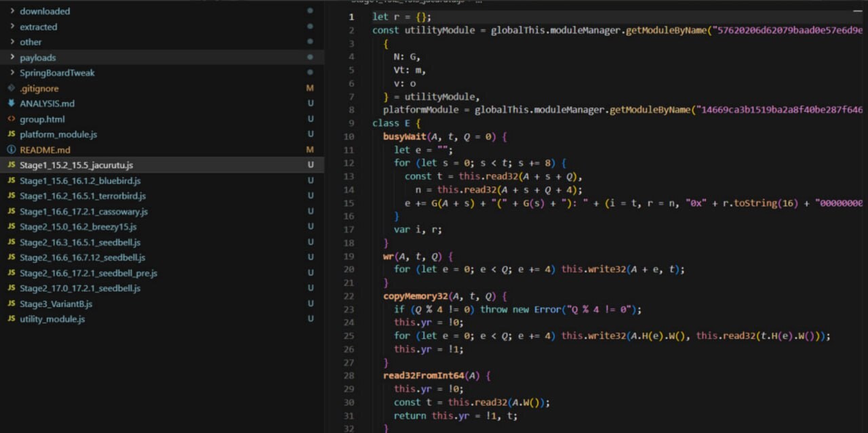Select line number 28 in the gutter
The width and height of the screenshot is (868, 433).
(x=350, y=375)
